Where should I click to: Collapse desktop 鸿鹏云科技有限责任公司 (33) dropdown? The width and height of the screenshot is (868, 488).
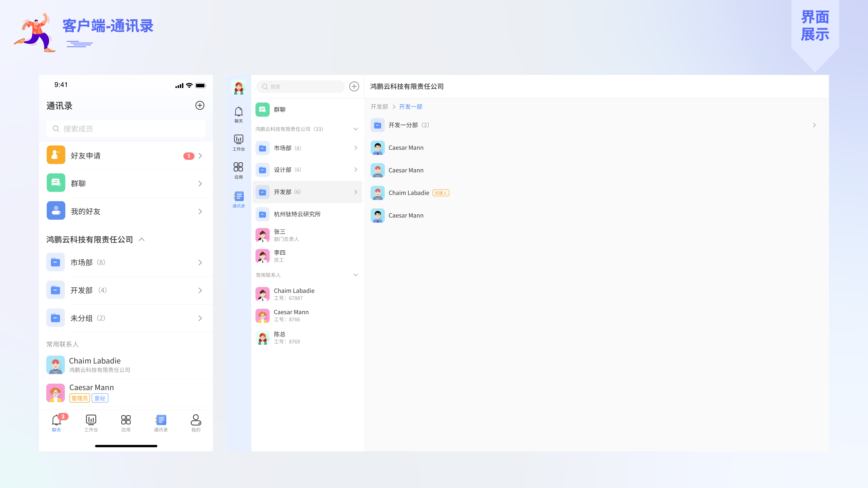pos(356,129)
